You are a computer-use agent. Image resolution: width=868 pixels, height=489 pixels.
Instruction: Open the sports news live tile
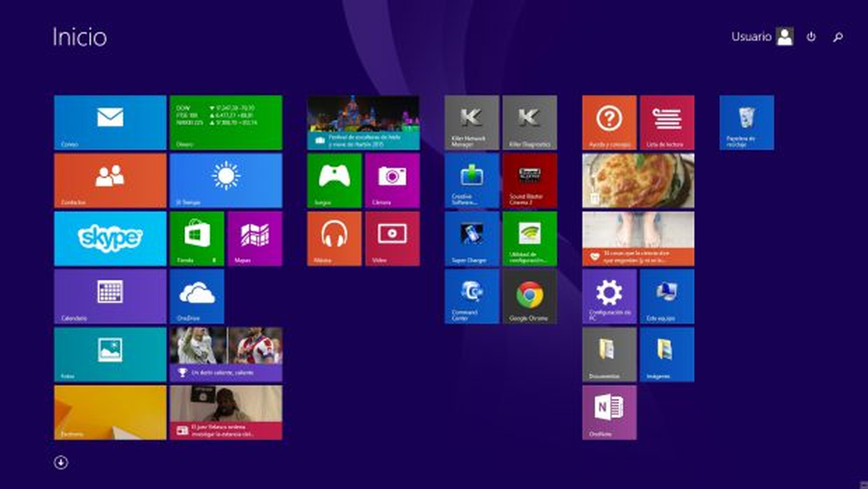click(226, 354)
